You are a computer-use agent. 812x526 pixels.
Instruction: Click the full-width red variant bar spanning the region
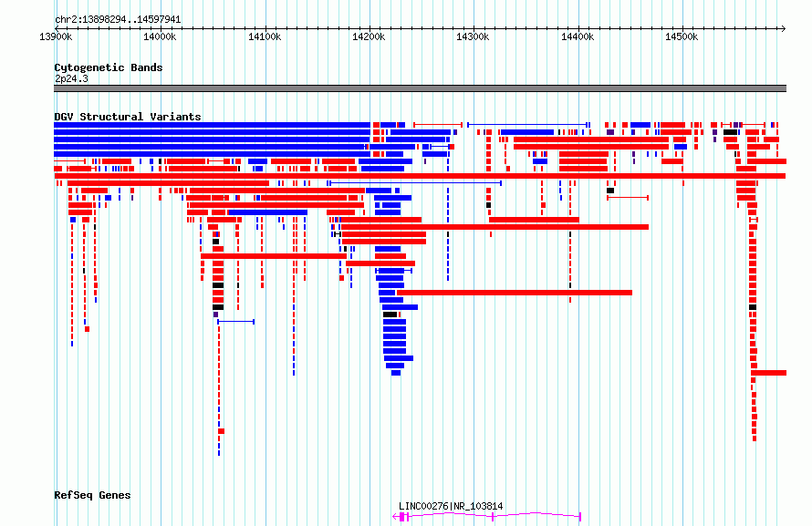pyautogui.click(x=420, y=176)
